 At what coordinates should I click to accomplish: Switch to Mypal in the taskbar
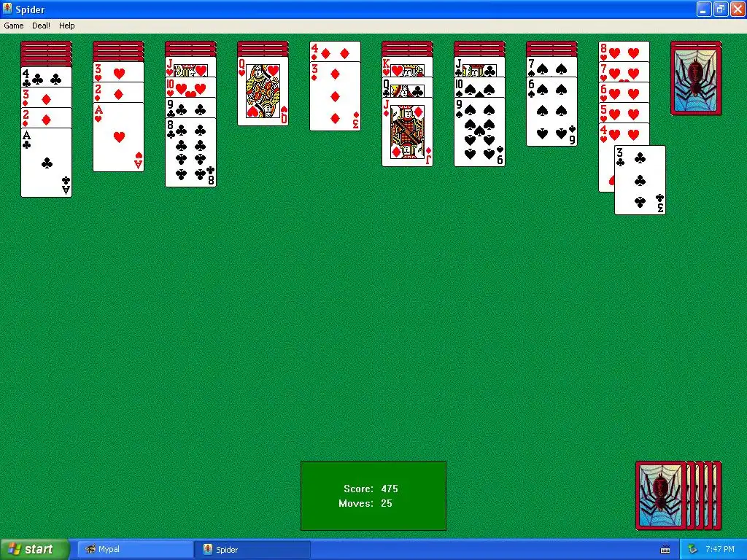pyautogui.click(x=135, y=550)
